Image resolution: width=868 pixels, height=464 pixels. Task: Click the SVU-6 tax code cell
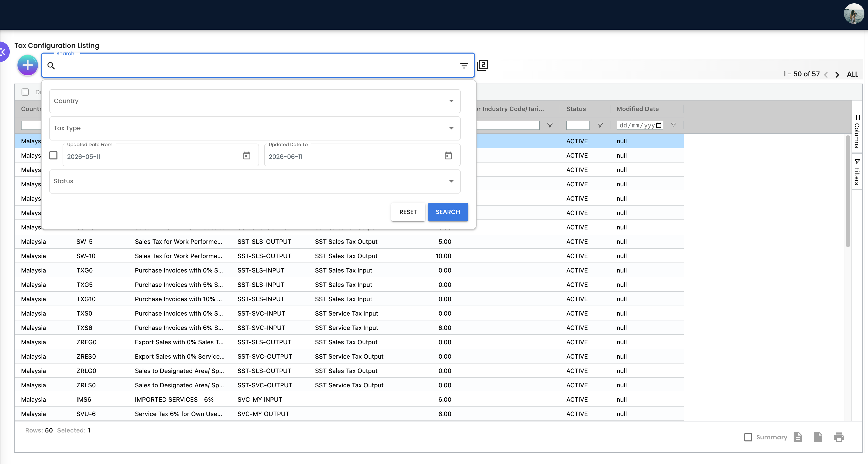[86, 414]
